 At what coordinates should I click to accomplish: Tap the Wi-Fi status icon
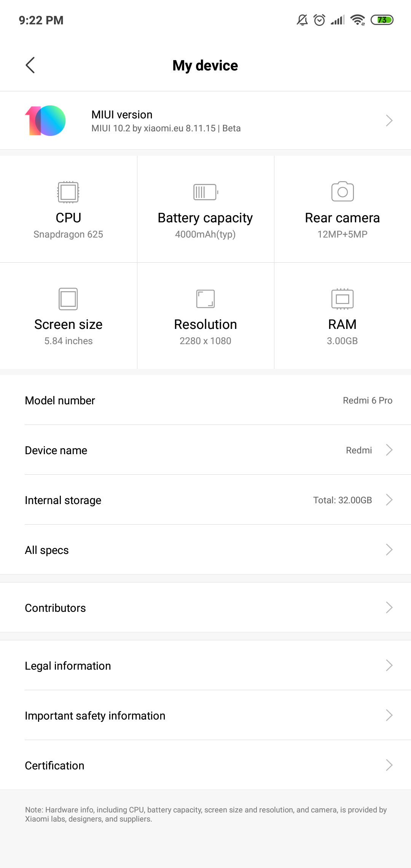pos(358,20)
